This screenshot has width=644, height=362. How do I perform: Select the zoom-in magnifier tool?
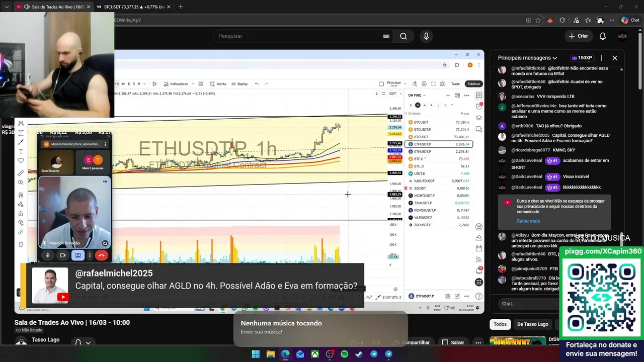(21, 183)
